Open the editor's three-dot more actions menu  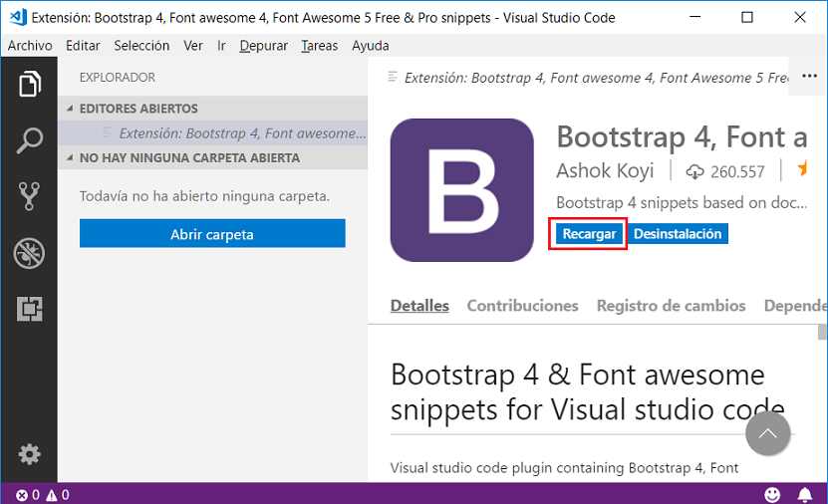809,76
